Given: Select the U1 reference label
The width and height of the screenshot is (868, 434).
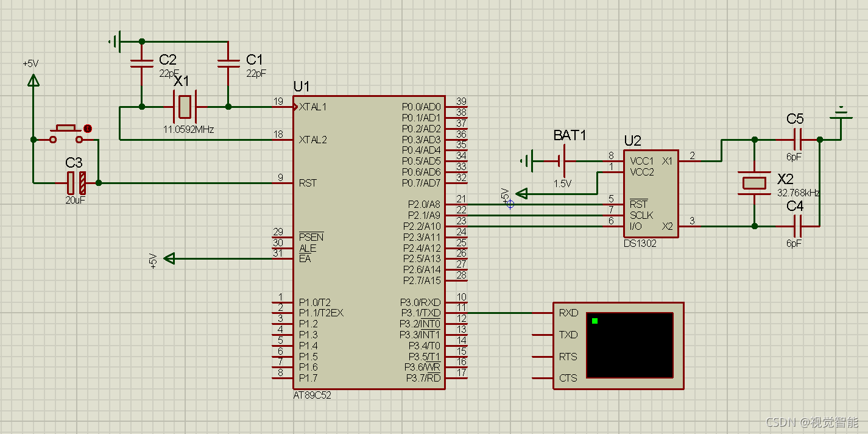Looking at the screenshot, I should pos(301,86).
